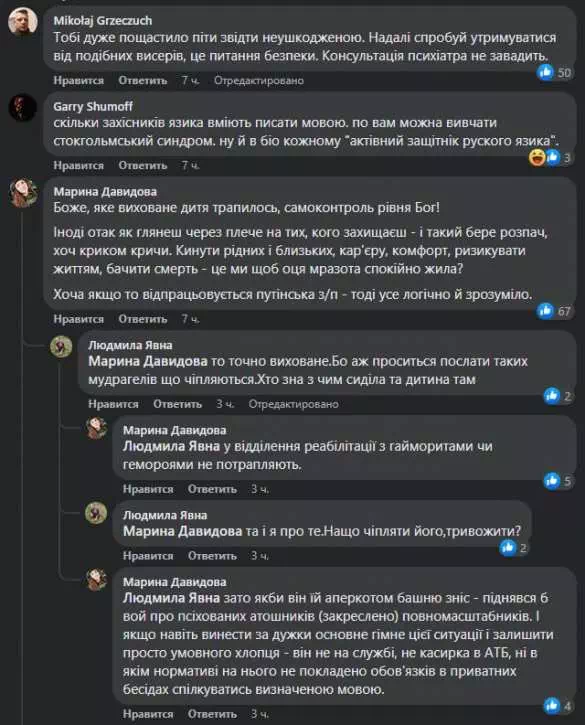Open laughing emoji reaction on Garry Shumoff comment
585x725 pixels.
click(x=537, y=158)
